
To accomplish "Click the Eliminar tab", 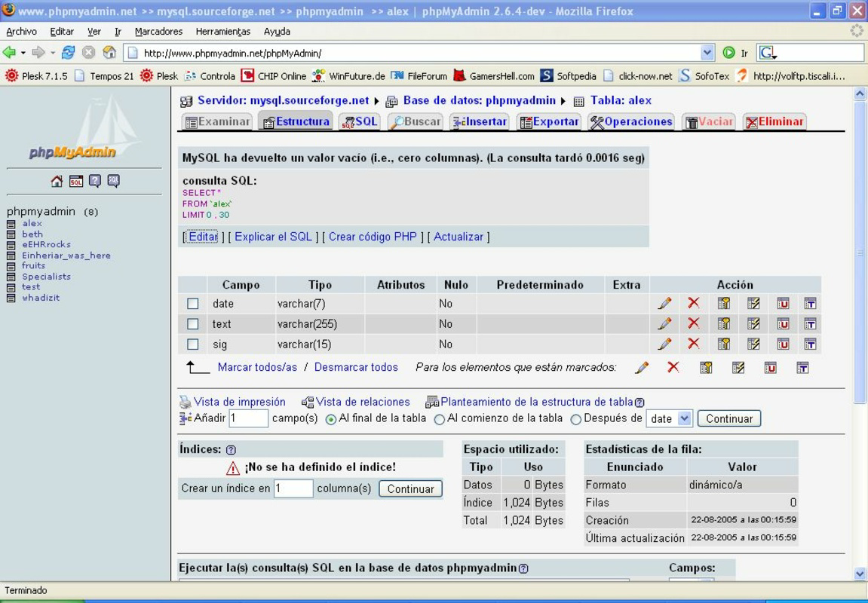I will 774,121.
